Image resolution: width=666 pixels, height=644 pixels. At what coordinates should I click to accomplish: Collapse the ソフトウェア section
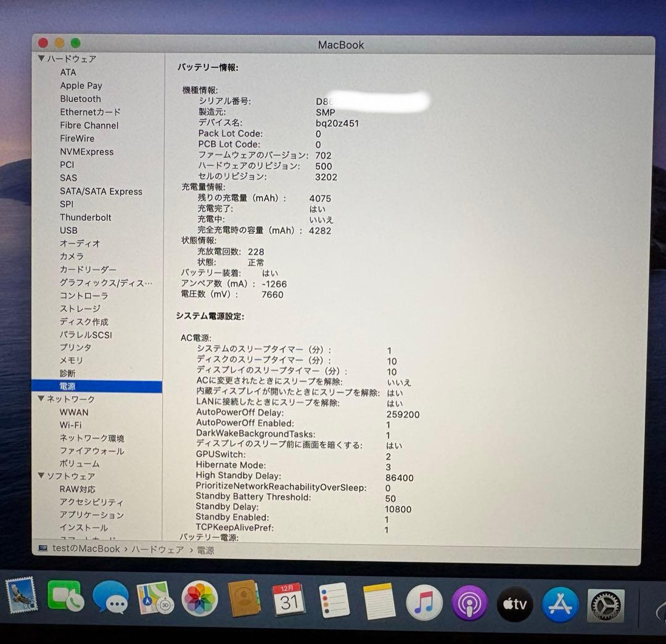42,476
